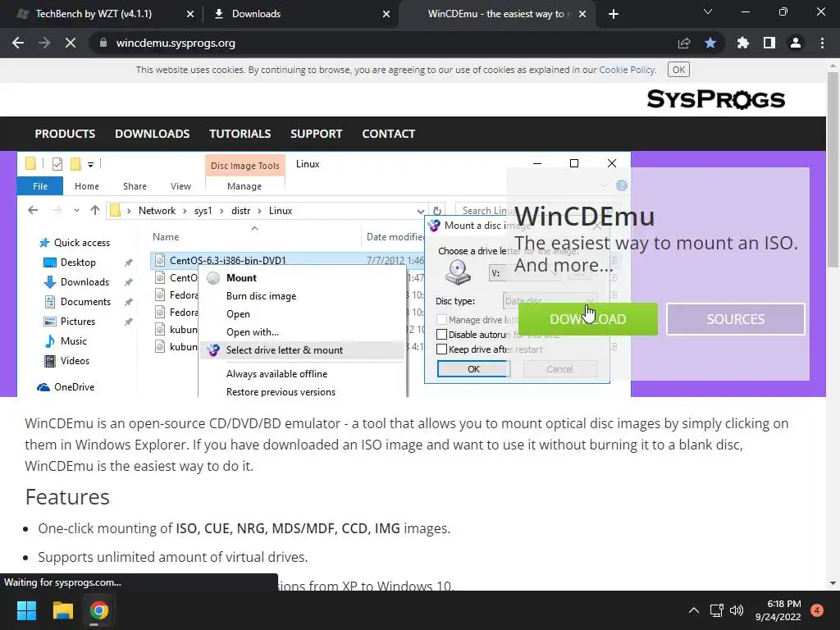Open the CONTACT menu
840x630 pixels.
coord(388,134)
